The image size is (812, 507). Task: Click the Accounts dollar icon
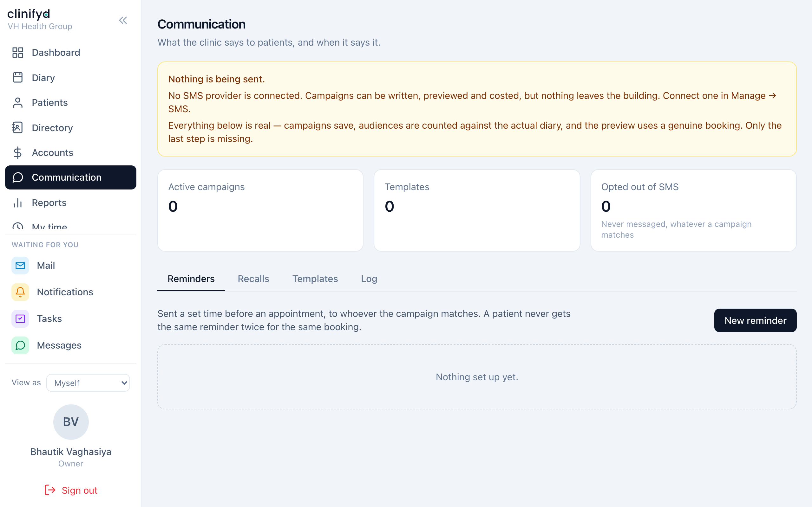pos(18,152)
